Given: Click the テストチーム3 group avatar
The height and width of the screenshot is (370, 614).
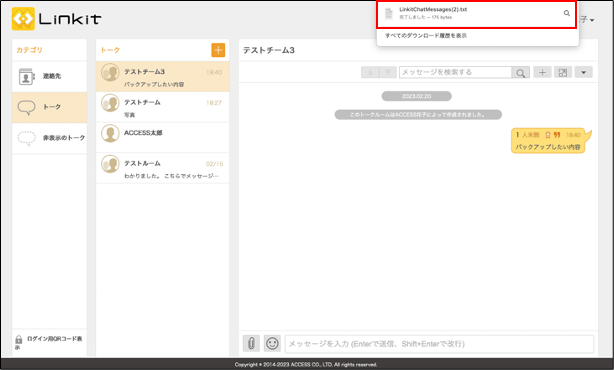Looking at the screenshot, I should point(110,72).
